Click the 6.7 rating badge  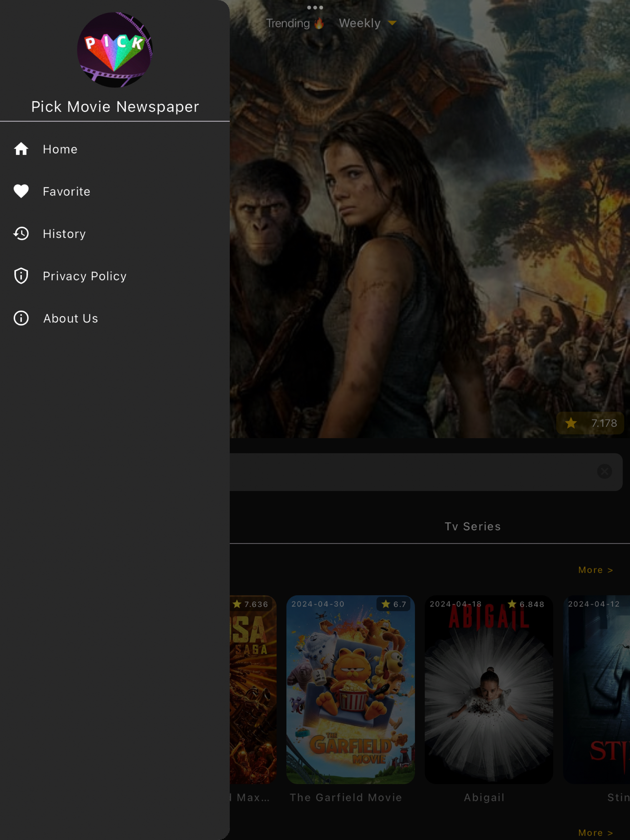[394, 604]
